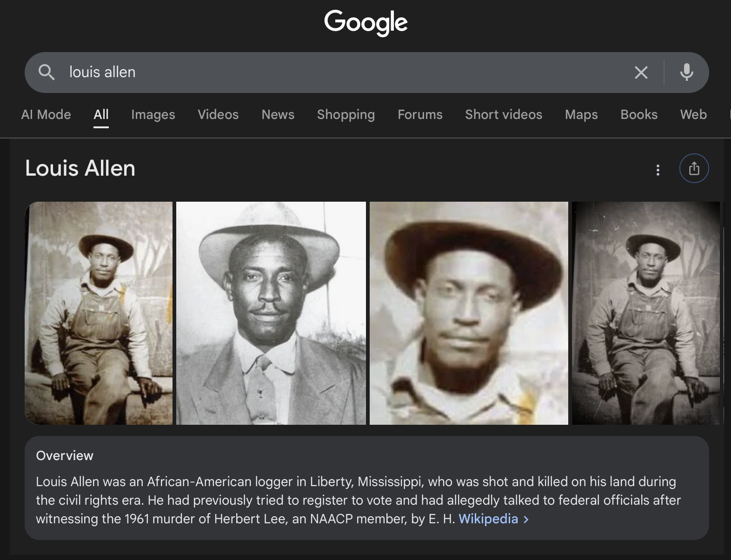Clear the search query with the X
This screenshot has height=560, width=731.
click(641, 72)
